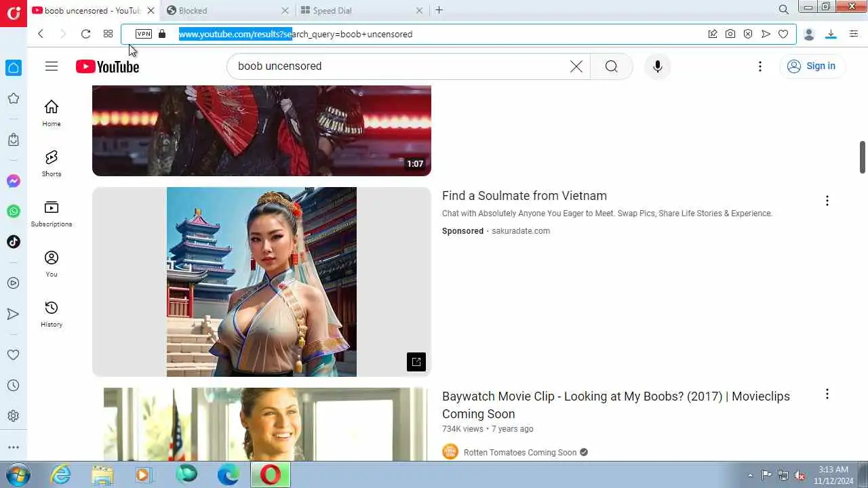Viewport: 868px width, 488px height.
Task: Click the site security padlock icon
Action: 161,34
